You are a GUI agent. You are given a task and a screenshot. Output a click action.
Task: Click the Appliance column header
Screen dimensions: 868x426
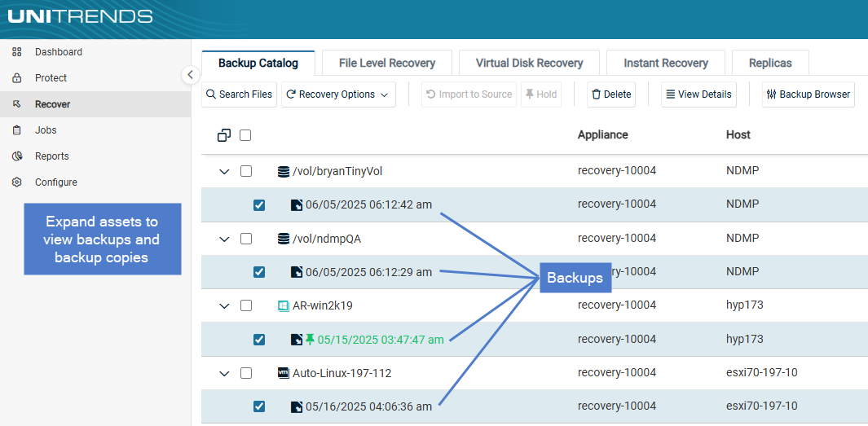pos(603,135)
